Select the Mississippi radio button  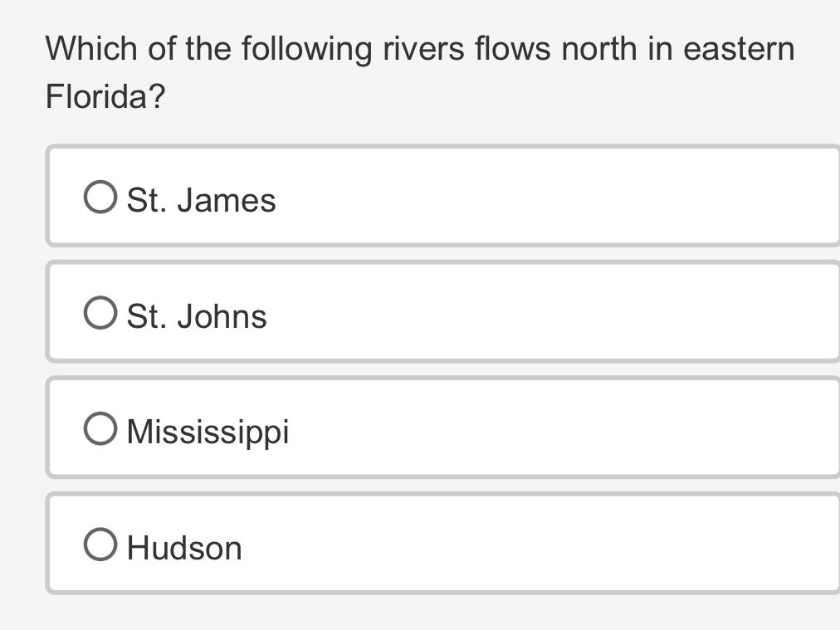click(100, 428)
